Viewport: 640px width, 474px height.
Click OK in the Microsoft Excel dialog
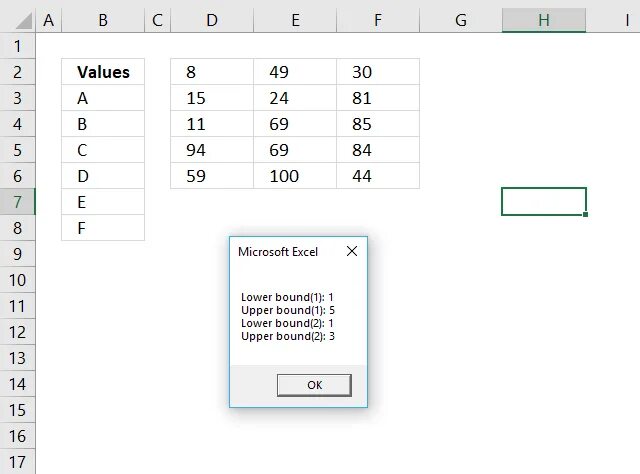(x=314, y=385)
